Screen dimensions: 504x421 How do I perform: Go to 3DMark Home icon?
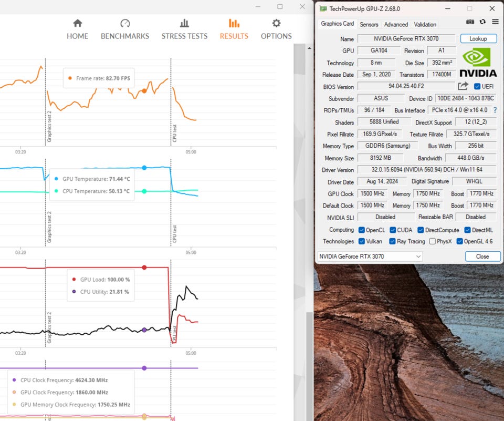pos(78,24)
